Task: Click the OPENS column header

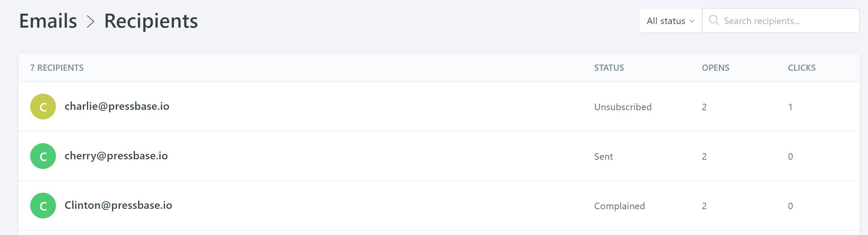Action: (x=715, y=68)
